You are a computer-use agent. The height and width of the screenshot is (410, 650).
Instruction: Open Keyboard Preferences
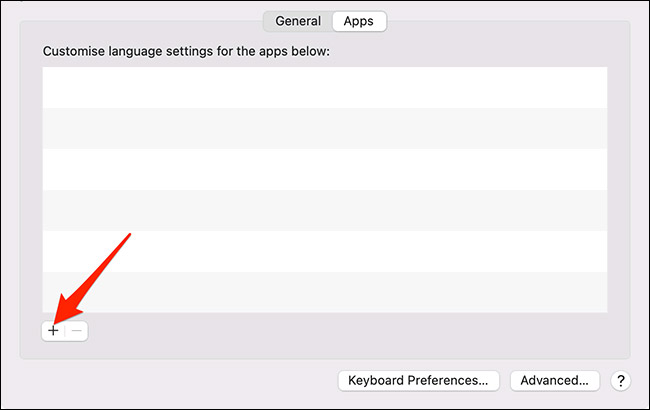click(x=418, y=380)
